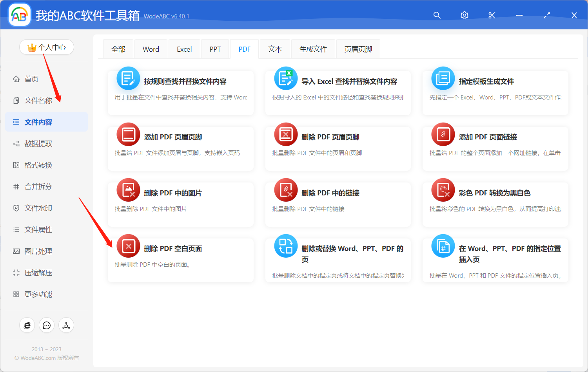Image resolution: width=588 pixels, height=372 pixels.
Task: Click the Internet Explorer browser icon
Action: coord(27,325)
